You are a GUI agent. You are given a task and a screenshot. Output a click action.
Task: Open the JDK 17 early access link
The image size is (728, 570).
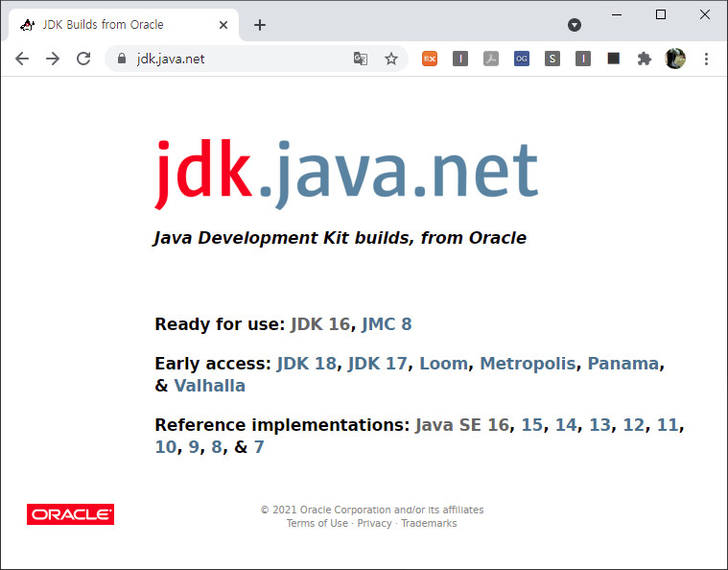point(378,364)
